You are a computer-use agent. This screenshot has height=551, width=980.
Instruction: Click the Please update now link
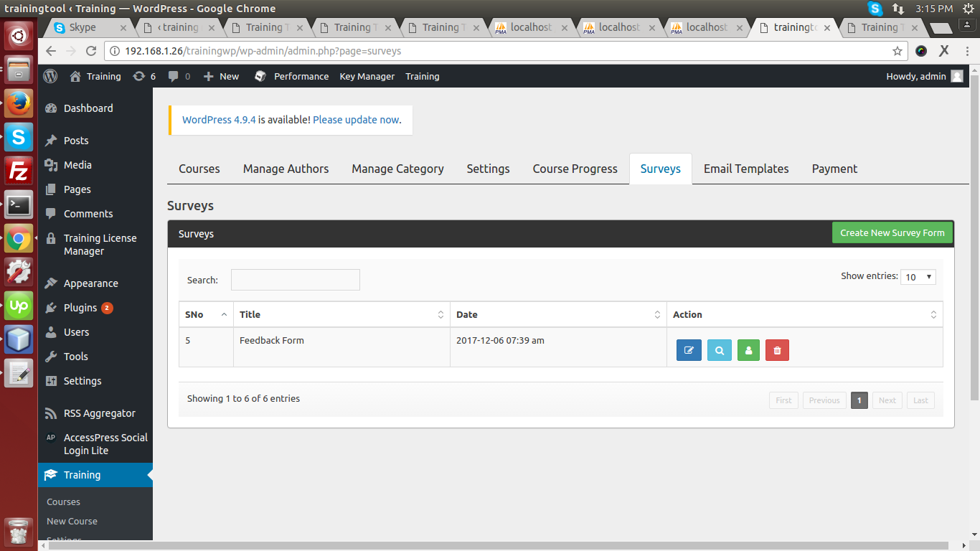[x=356, y=120]
